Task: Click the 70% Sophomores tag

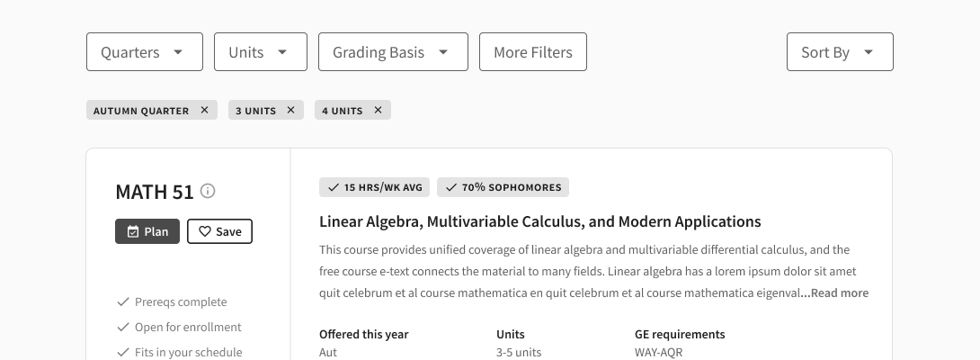Action: pyautogui.click(x=503, y=187)
